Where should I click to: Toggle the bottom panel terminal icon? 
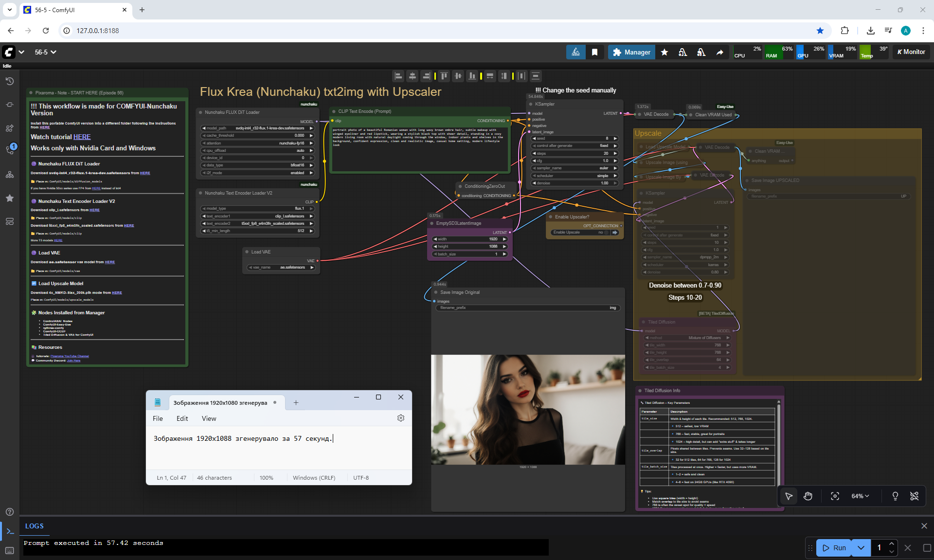pyautogui.click(x=10, y=531)
